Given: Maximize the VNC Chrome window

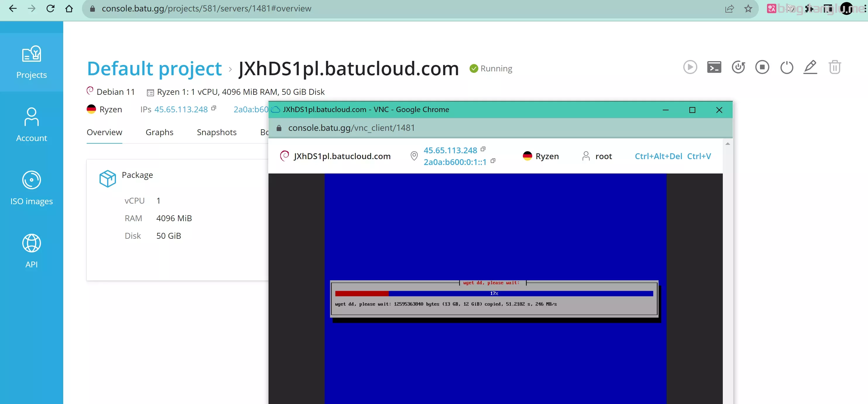Looking at the screenshot, I should 692,110.
